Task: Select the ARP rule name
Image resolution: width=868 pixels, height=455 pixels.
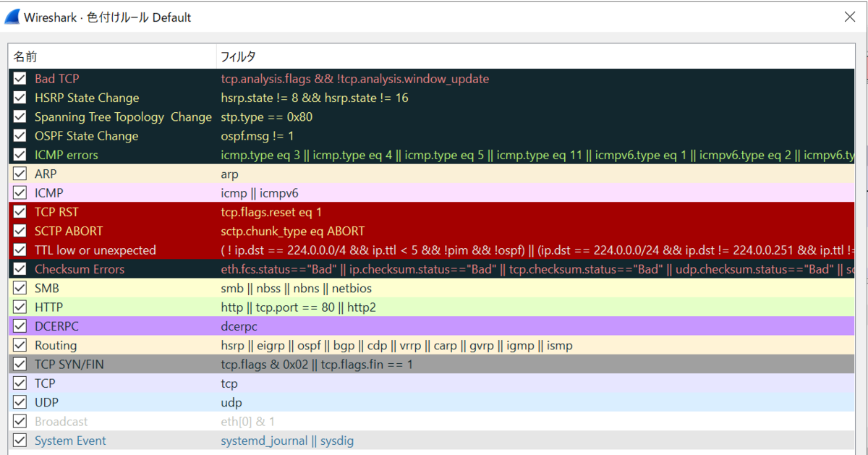Action: point(46,174)
